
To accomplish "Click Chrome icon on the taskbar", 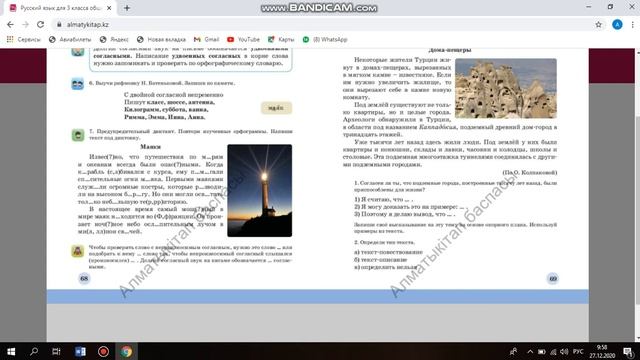I will click(x=127, y=351).
